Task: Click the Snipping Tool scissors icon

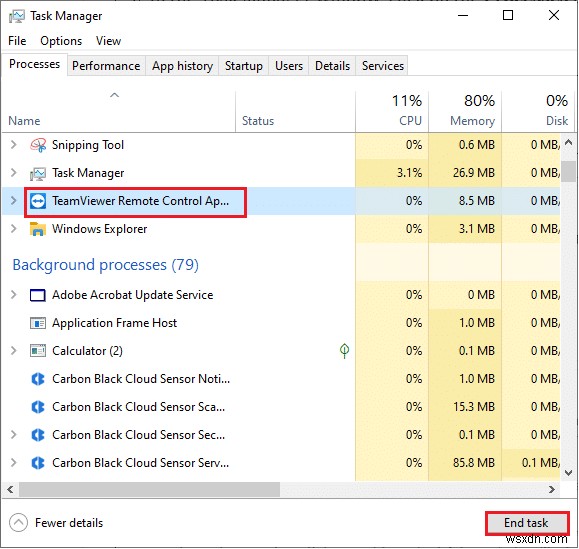Action: (38, 145)
